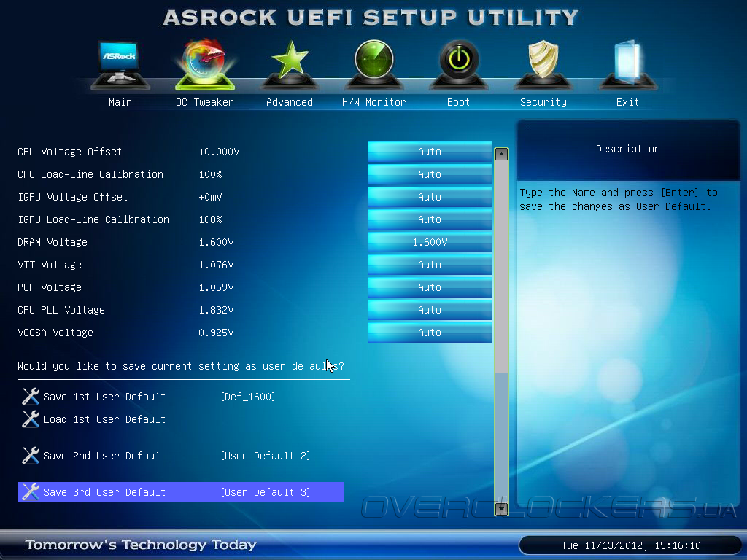The image size is (747, 560).
Task: Click wrench icon beside Save 1st User Default
Action: (x=31, y=396)
